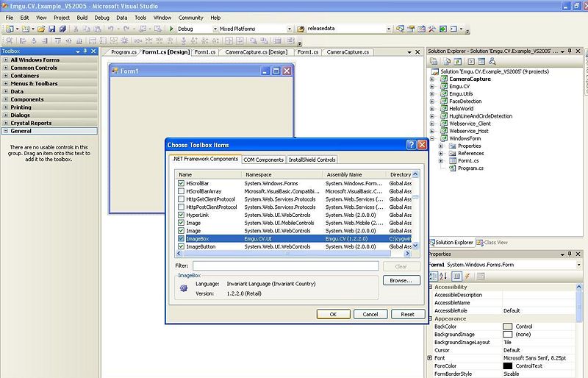Expand the All Windows Forms toolbox group
Image resolution: width=588 pixels, height=378 pixels.
(6, 60)
